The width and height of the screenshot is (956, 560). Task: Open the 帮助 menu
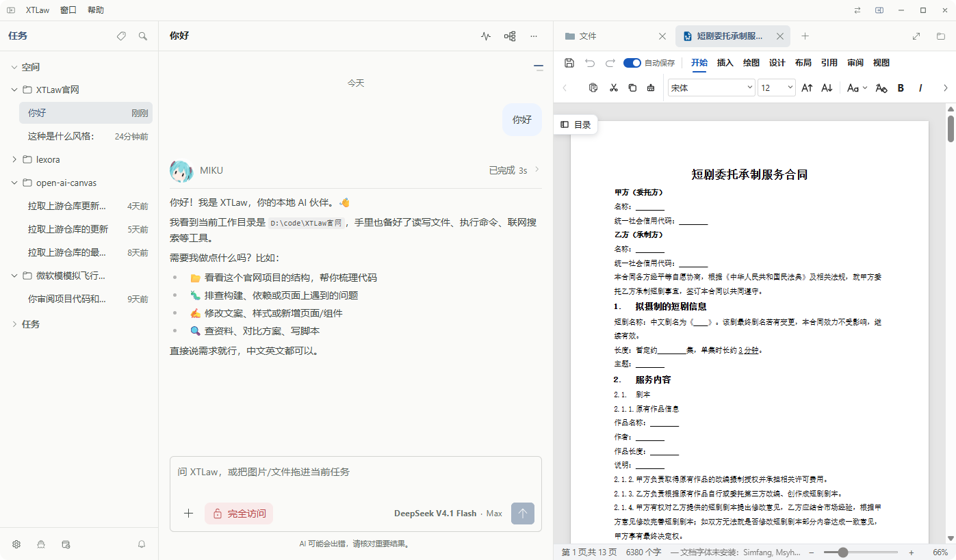coord(96,10)
